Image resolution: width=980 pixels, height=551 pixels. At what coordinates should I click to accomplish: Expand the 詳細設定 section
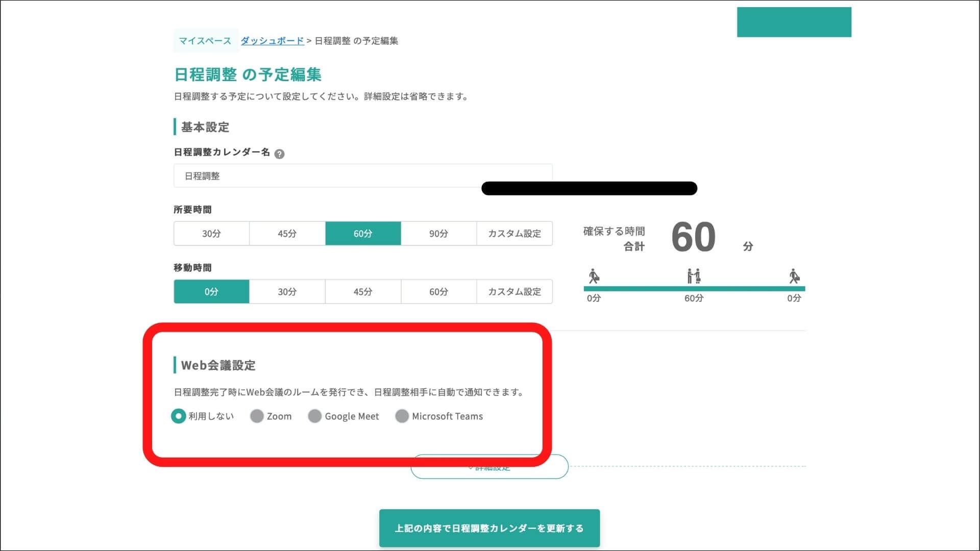489,466
